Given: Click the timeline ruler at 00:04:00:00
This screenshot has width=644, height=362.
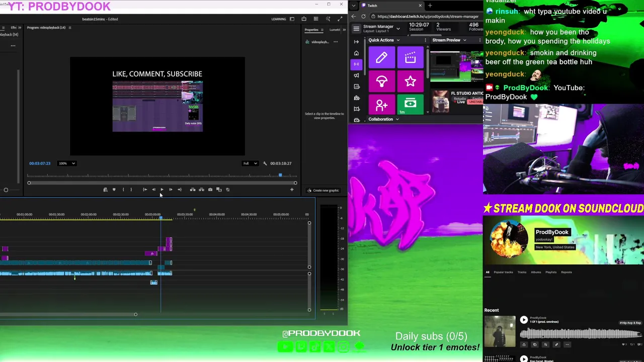Looking at the screenshot, I should [217, 215].
